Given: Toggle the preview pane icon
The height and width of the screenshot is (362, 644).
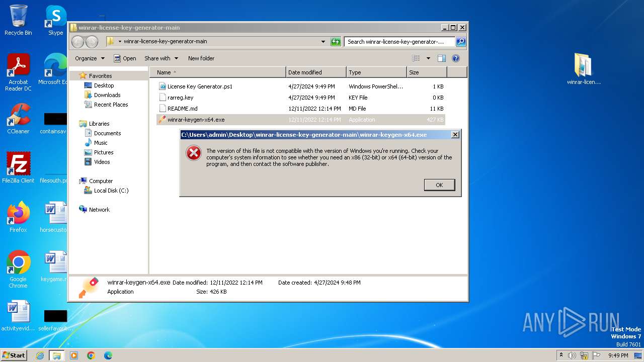Looking at the screenshot, I should [x=441, y=58].
